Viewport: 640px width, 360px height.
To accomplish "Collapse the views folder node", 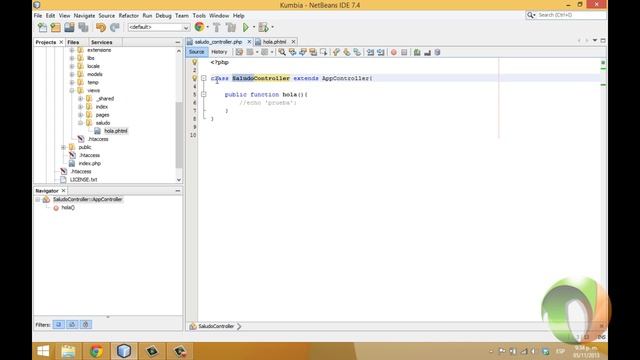I will tap(72, 91).
